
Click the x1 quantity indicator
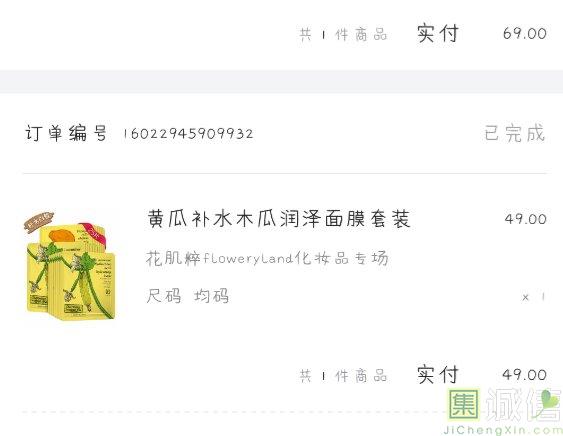(x=534, y=297)
